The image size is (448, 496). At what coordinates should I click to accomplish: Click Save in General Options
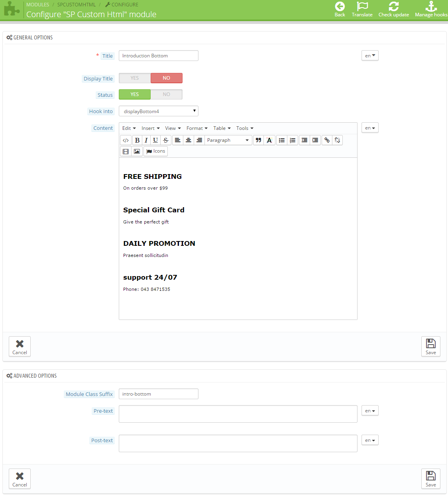tap(431, 347)
